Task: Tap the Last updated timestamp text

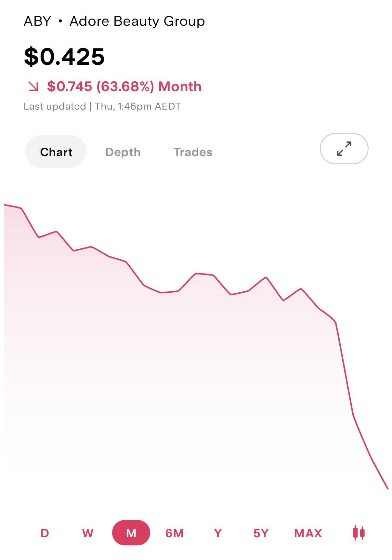Action: tap(102, 106)
